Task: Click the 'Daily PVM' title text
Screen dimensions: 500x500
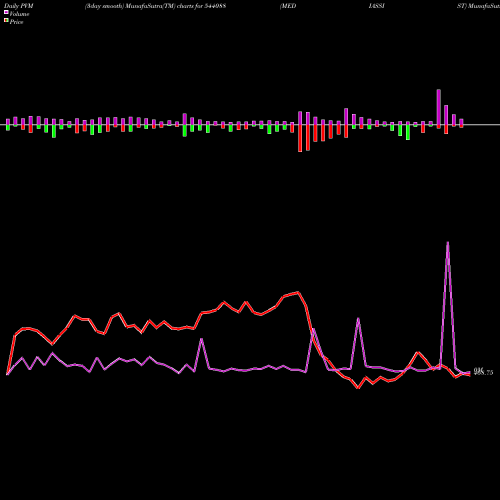Action: (19, 6)
